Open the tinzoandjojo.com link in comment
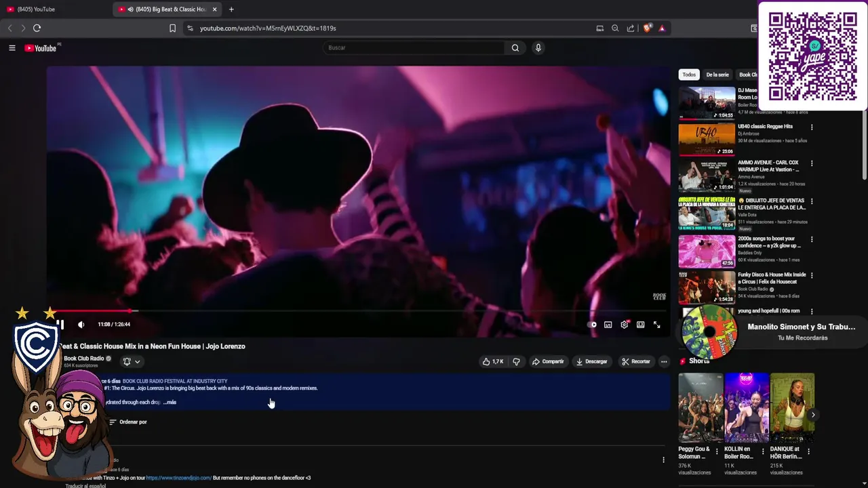 point(179,478)
